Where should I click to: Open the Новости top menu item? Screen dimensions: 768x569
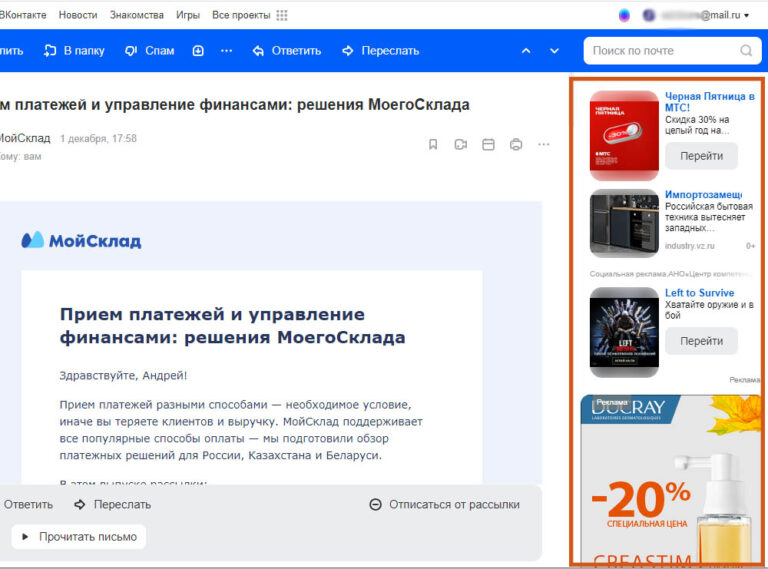[x=78, y=15]
